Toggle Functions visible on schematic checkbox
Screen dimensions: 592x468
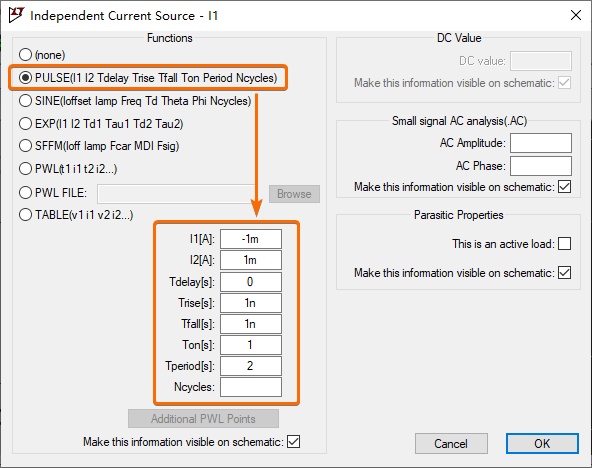coord(293,442)
